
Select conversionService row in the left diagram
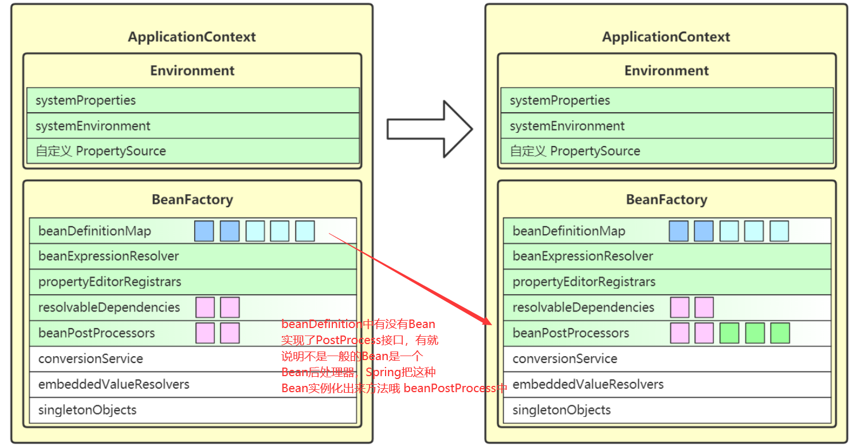(x=193, y=359)
